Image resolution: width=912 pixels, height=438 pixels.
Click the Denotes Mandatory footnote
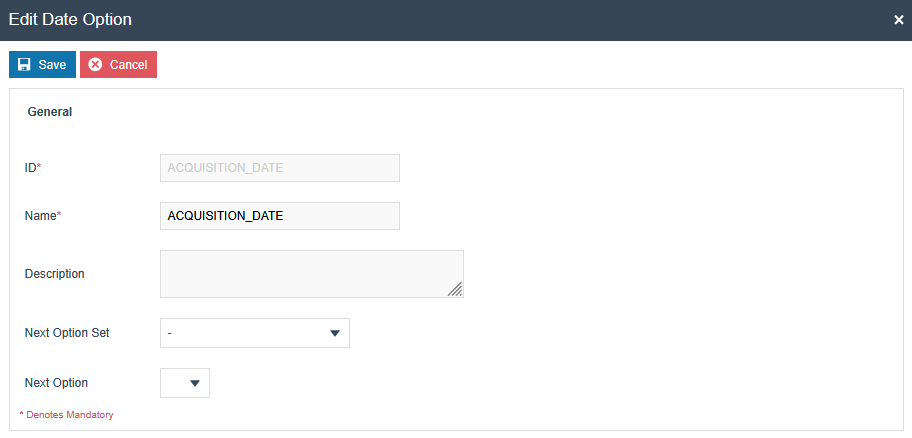(x=69, y=414)
